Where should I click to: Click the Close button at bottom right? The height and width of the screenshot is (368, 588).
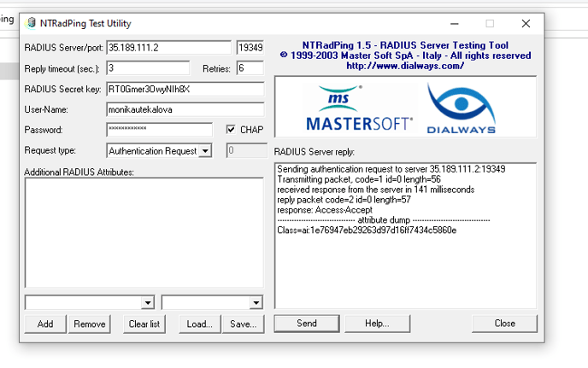[x=504, y=324]
